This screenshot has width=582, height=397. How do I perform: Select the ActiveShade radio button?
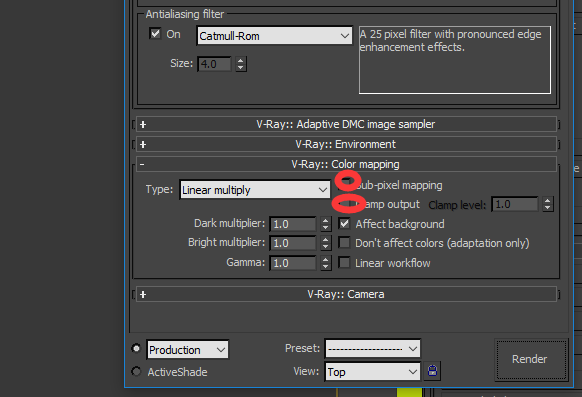click(136, 371)
